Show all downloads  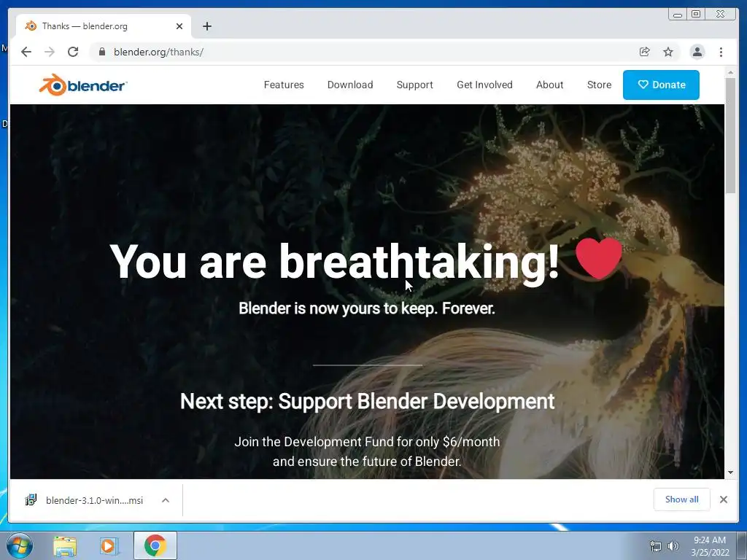682,499
